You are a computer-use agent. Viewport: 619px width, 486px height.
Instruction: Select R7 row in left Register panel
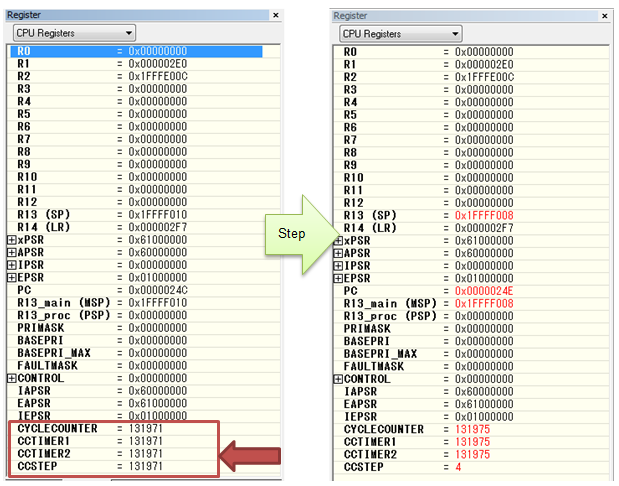click(x=144, y=139)
